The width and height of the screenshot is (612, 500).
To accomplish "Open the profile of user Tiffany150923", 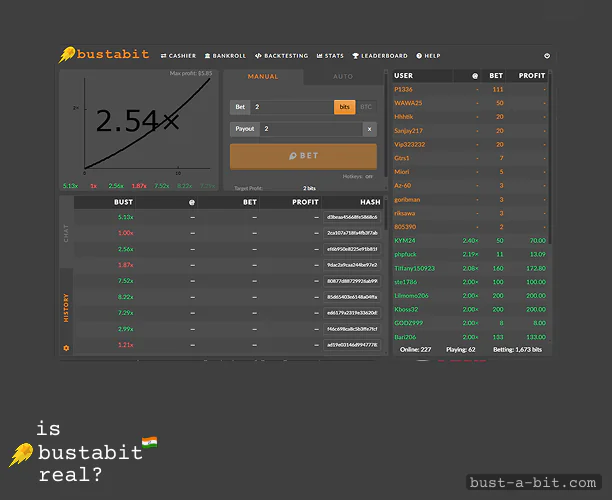I will (414, 268).
